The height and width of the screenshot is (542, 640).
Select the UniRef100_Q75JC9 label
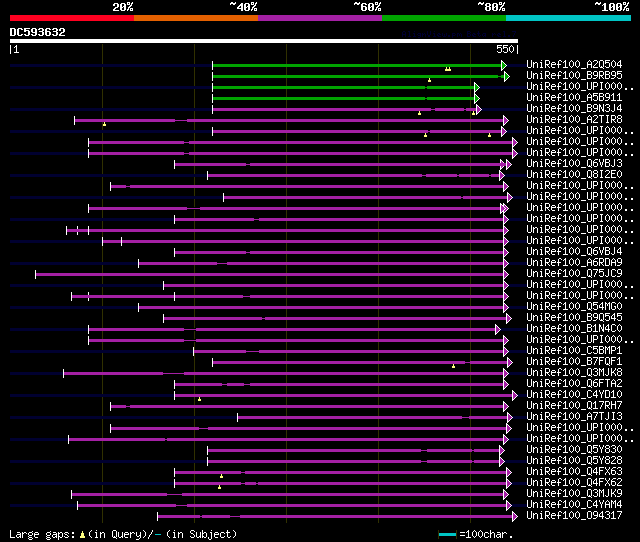pos(574,273)
